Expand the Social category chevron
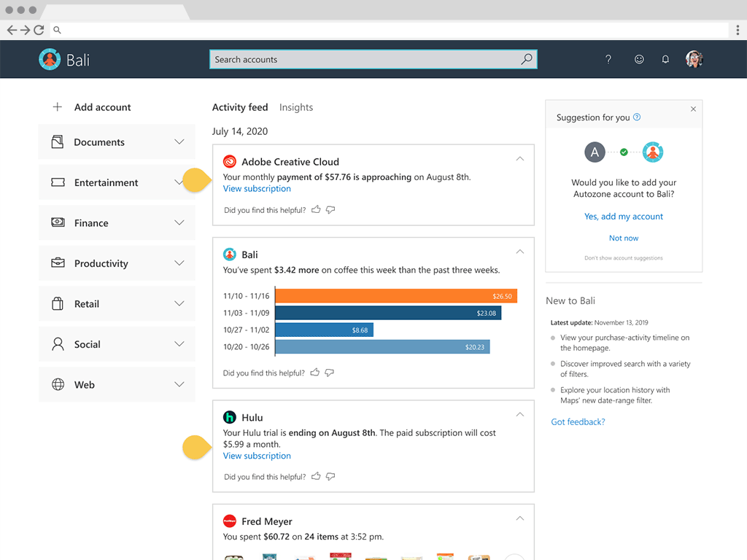Image resolution: width=747 pixels, height=560 pixels. click(179, 344)
